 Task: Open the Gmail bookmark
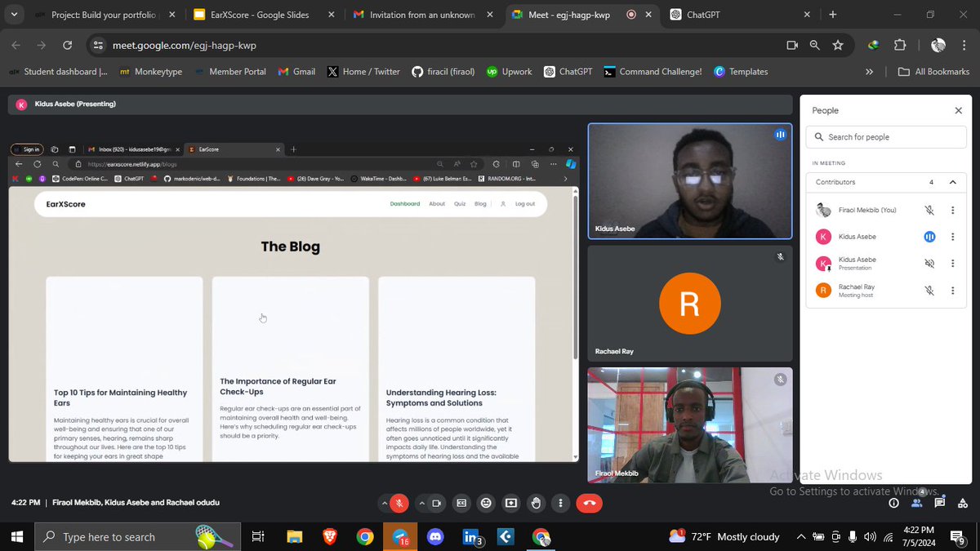pyautogui.click(x=296, y=72)
